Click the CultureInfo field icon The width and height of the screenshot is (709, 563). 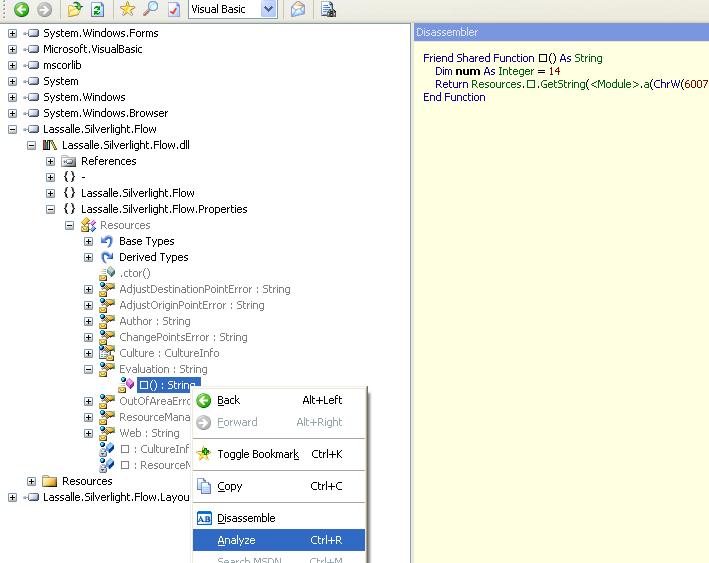pos(107,449)
